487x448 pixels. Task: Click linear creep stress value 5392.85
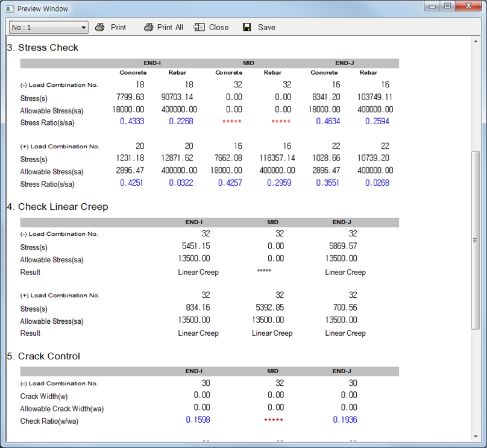(270, 308)
